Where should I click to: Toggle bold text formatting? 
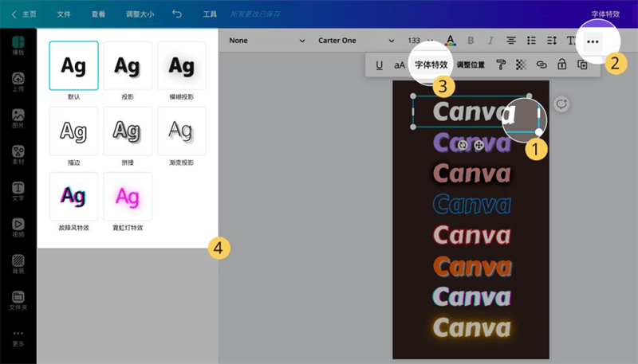(x=471, y=41)
